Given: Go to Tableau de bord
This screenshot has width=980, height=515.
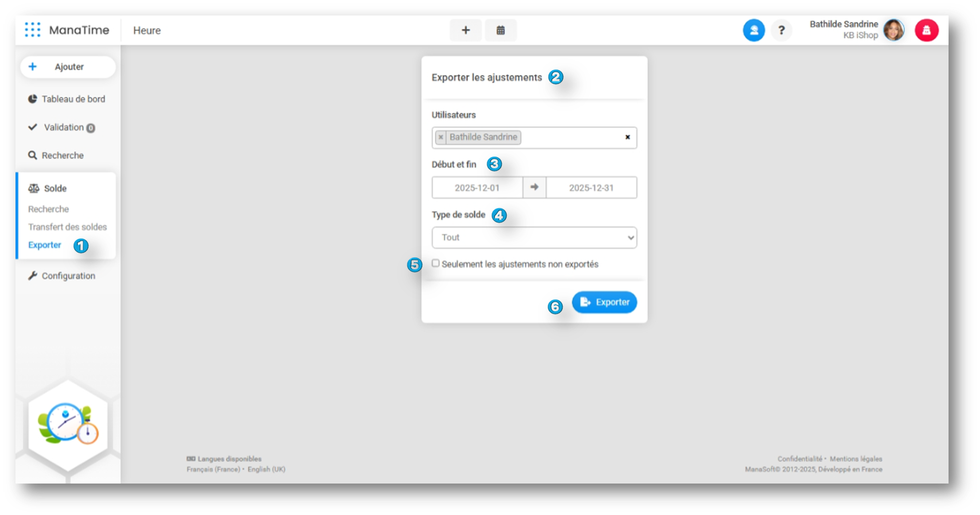Looking at the screenshot, I should [x=73, y=99].
